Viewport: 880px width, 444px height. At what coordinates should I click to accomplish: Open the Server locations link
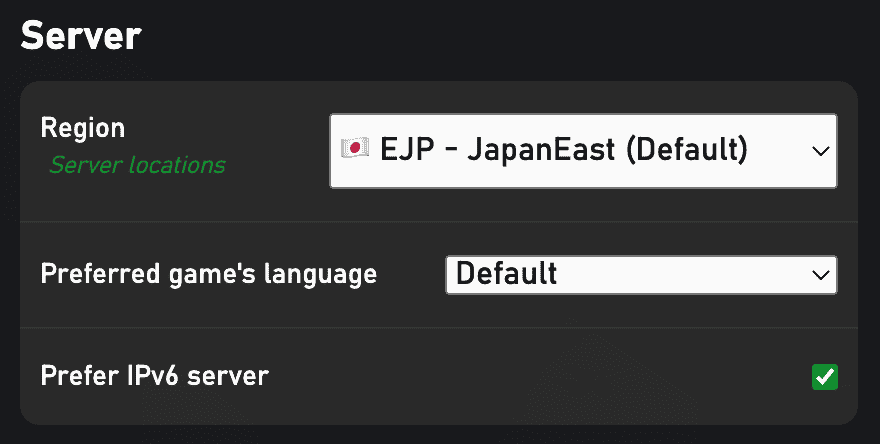138,165
